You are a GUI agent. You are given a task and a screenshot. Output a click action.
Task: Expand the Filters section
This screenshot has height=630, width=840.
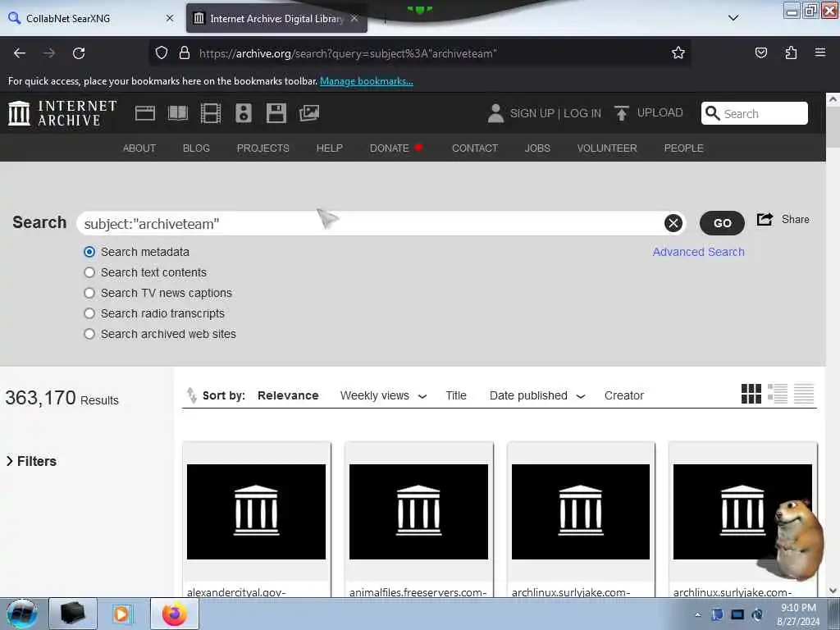point(32,461)
